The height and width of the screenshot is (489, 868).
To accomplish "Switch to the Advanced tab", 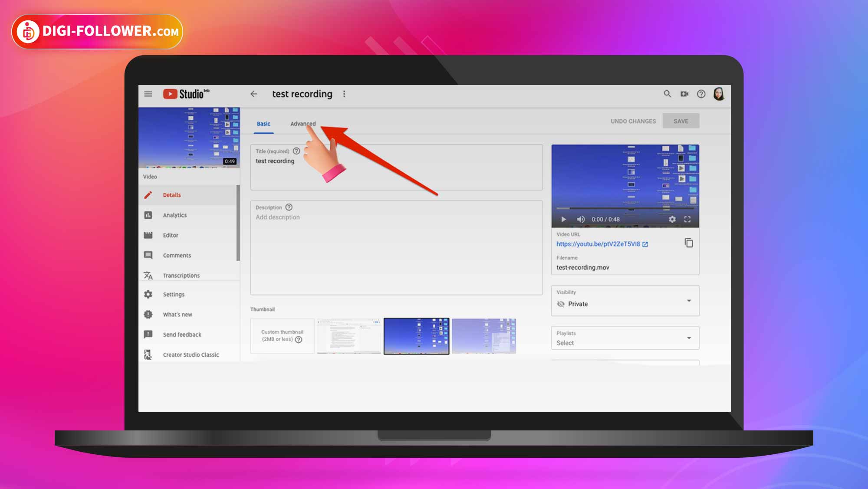I will (303, 123).
